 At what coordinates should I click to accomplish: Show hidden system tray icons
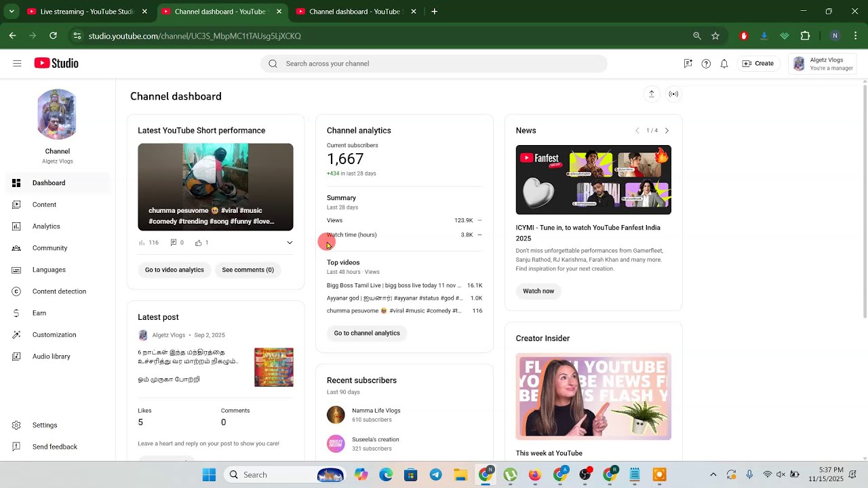point(713,474)
